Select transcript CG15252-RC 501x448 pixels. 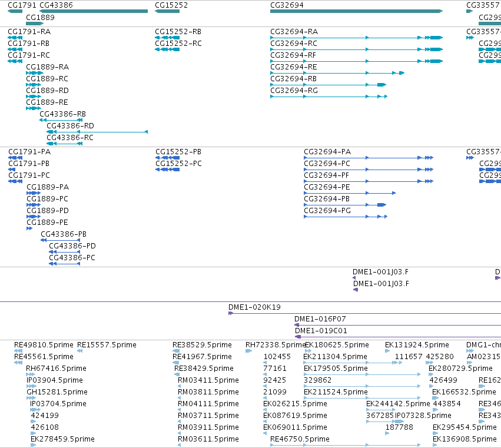tap(178, 44)
